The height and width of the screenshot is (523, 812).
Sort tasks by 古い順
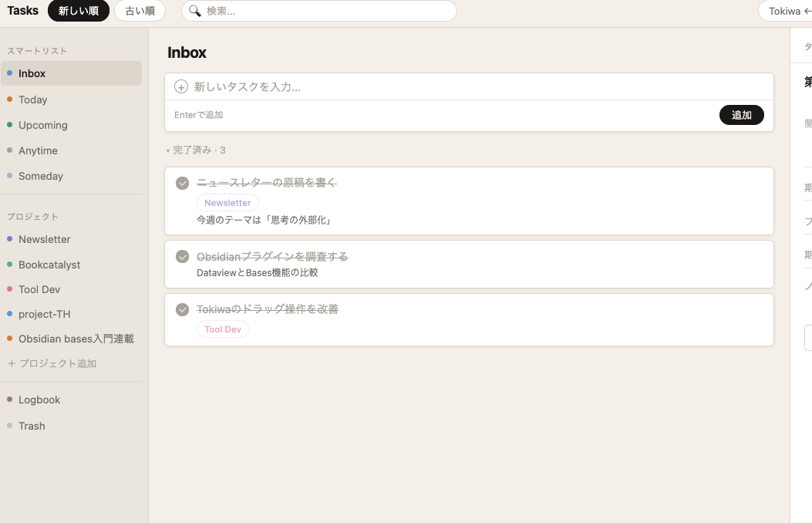[x=140, y=11]
